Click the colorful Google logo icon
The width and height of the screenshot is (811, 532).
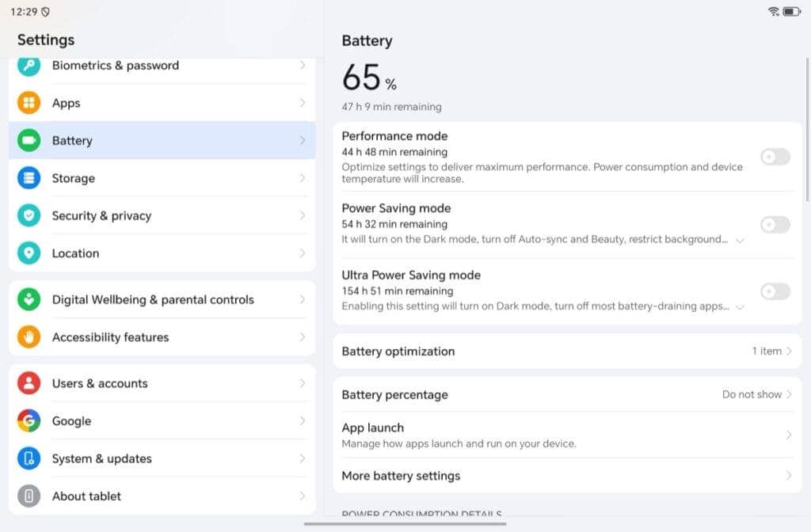(x=29, y=421)
